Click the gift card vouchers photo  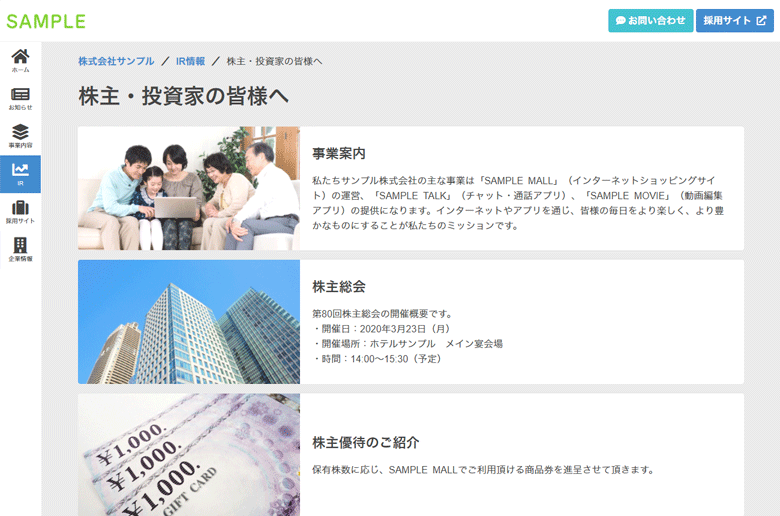(x=189, y=455)
